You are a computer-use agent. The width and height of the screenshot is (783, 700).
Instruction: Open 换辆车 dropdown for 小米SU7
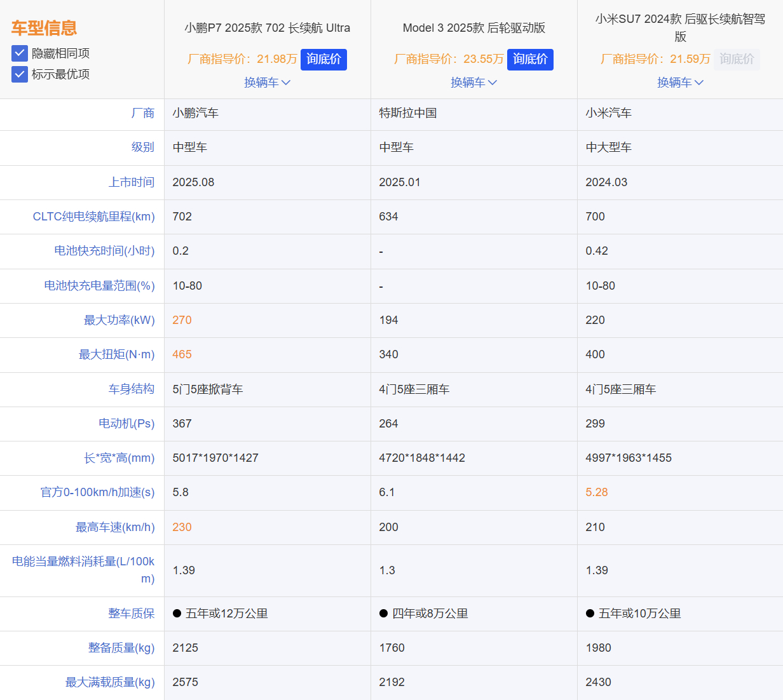[x=681, y=83]
